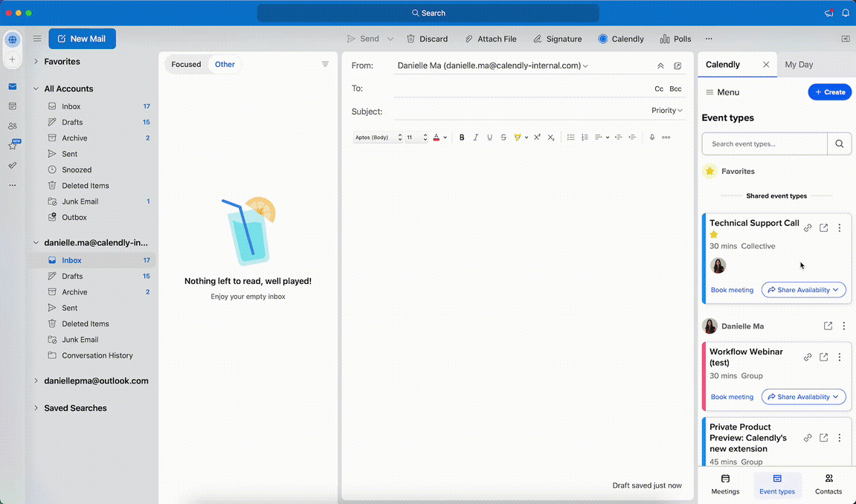Viewport: 856px width, 504px height.
Task: Collapse the message header chevrons
Action: coord(660,66)
